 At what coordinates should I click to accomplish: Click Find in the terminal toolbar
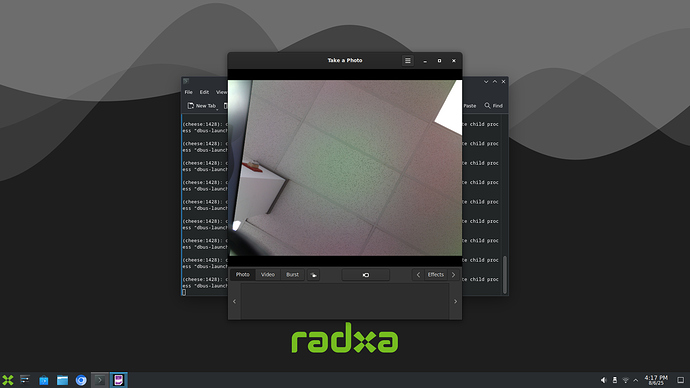pyautogui.click(x=493, y=106)
